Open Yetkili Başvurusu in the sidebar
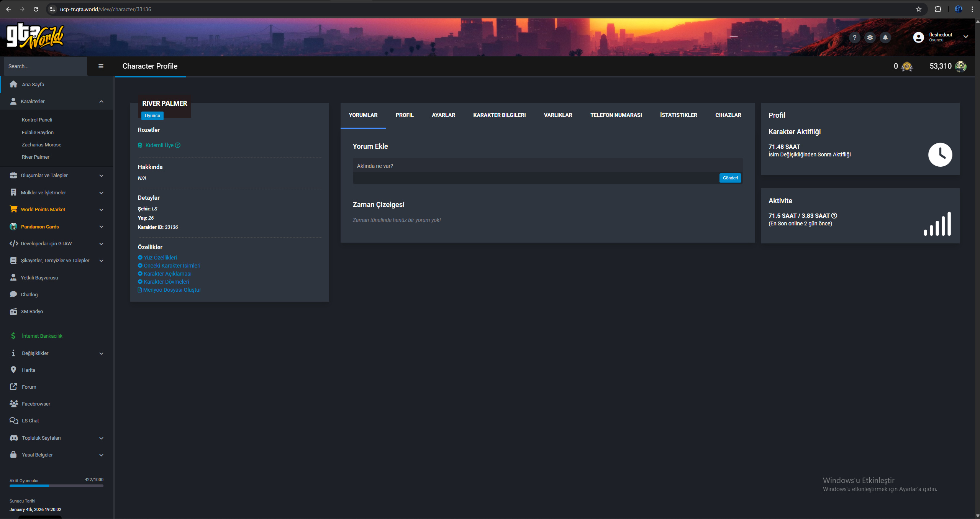 pos(39,278)
